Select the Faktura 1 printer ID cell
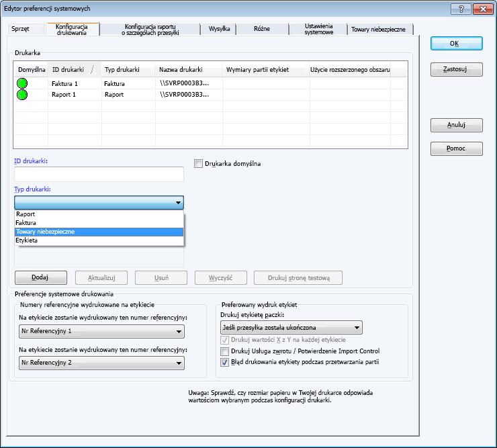This screenshot has width=497, height=448. tap(75, 83)
